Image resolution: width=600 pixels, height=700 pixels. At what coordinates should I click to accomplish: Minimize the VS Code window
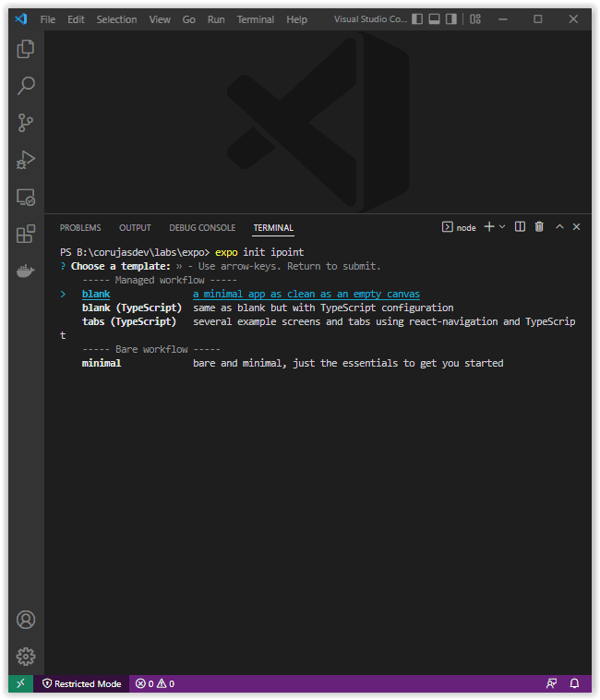pos(503,19)
